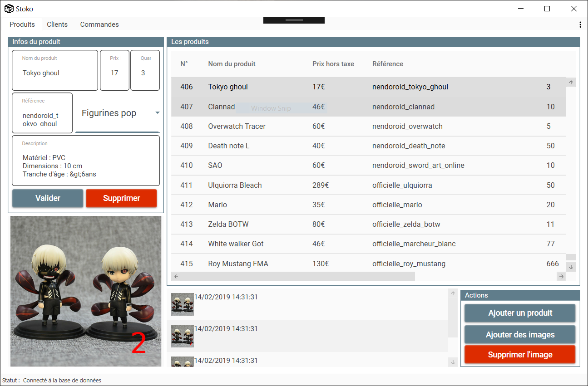Click the Stoko app box icon
This screenshot has width=588, height=386.
pyautogui.click(x=9, y=9)
